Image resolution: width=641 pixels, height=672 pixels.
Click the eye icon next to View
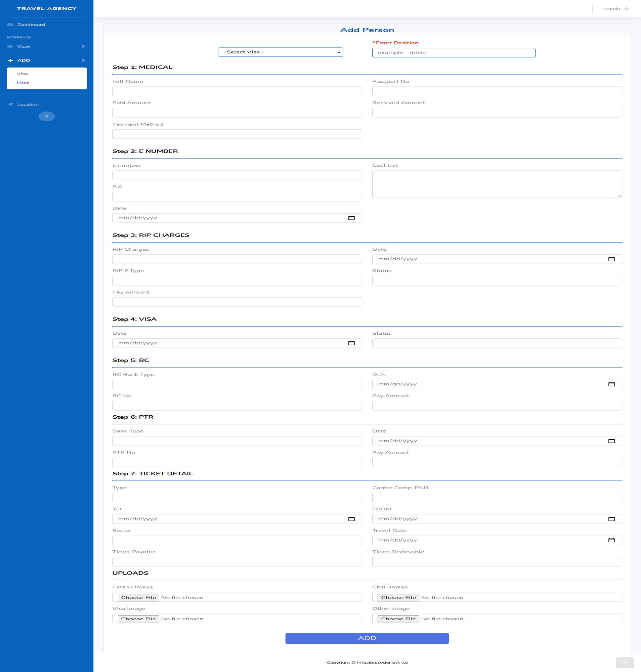[10, 46]
